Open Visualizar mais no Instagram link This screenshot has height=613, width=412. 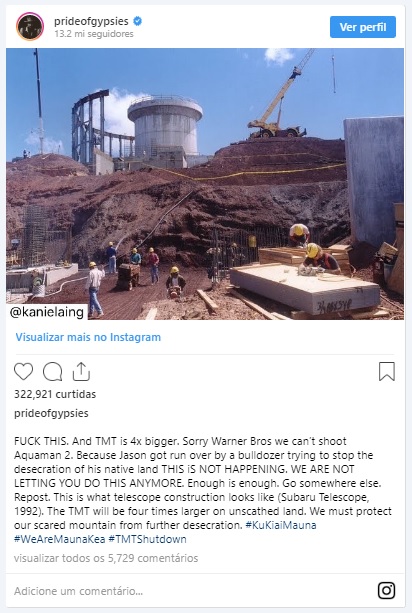(88, 337)
